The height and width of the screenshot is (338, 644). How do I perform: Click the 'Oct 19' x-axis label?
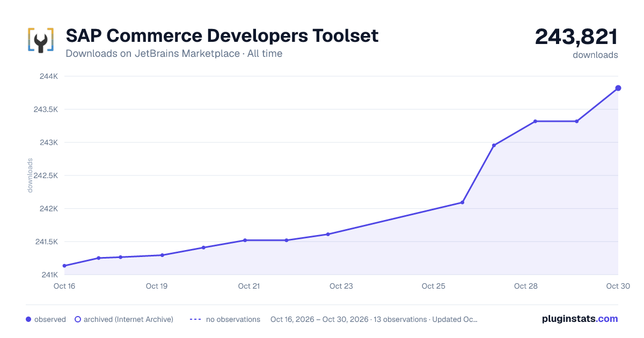(157, 286)
